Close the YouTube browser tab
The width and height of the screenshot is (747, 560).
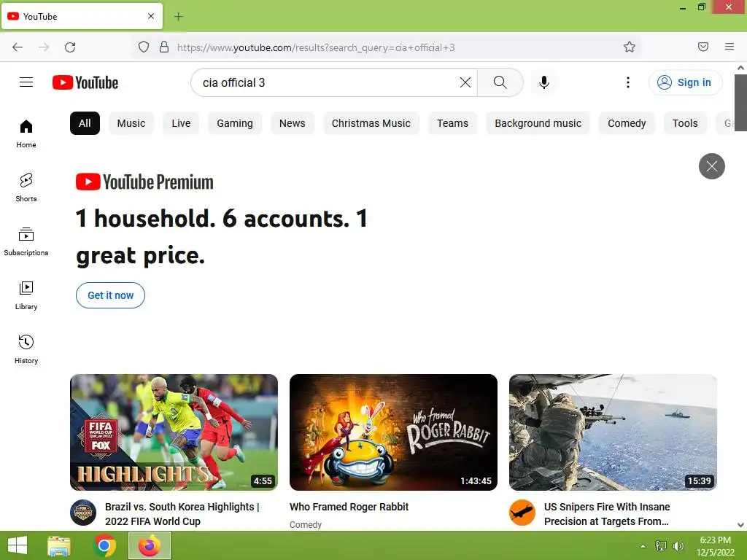pos(151,16)
